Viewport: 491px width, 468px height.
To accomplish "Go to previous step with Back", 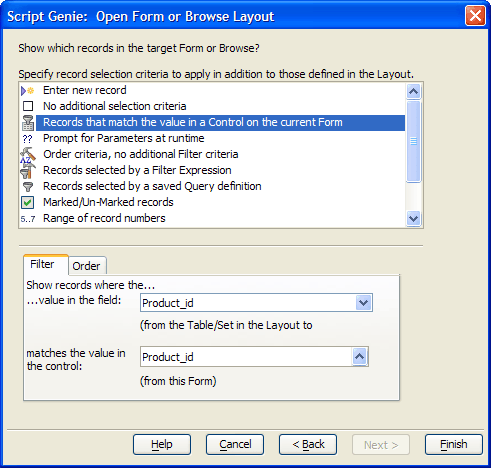I will coord(308,445).
